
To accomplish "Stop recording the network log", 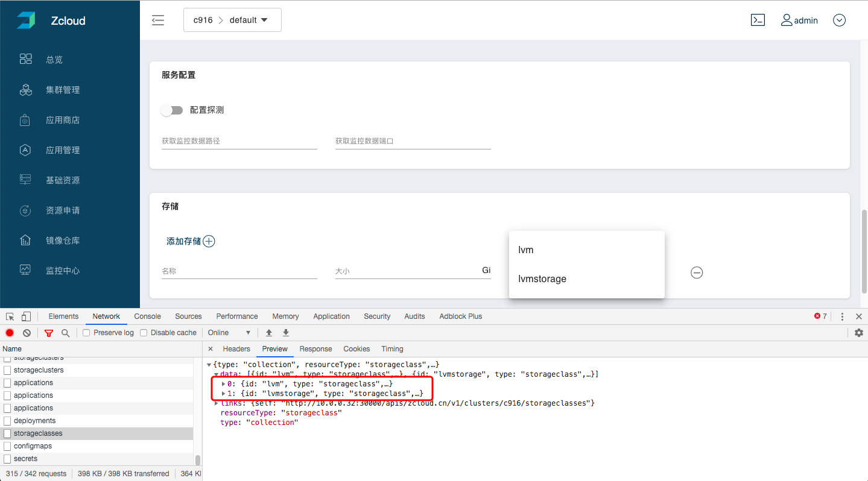I will (10, 333).
